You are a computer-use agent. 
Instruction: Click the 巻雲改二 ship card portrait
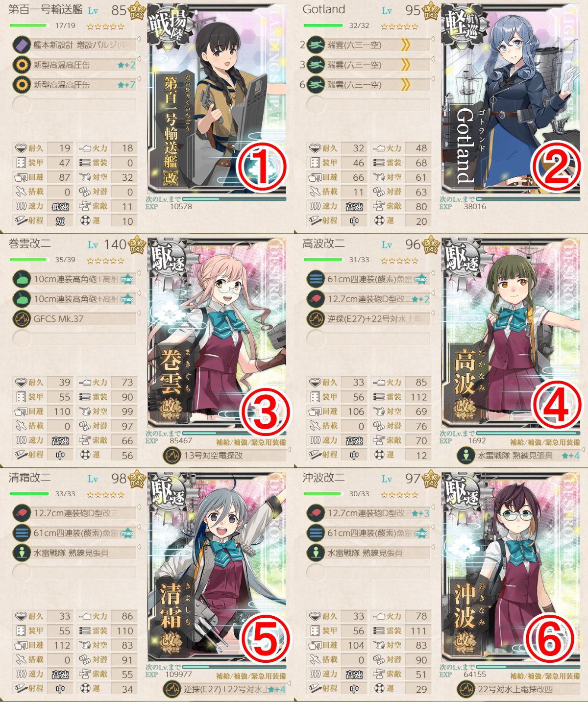point(217,333)
